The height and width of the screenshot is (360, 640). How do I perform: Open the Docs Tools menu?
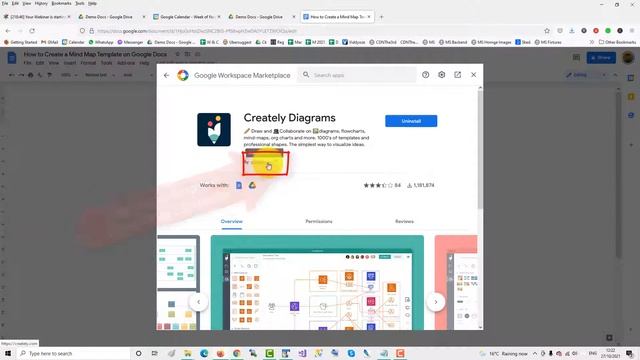(106, 63)
